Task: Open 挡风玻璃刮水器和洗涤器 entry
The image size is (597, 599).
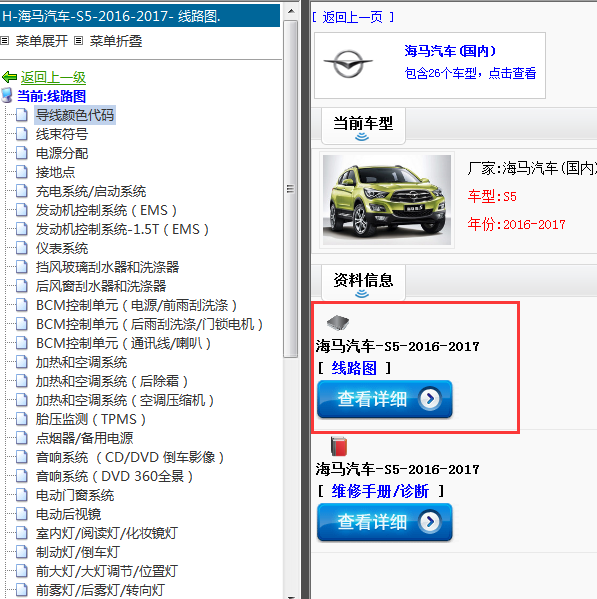Action: [x=107, y=267]
